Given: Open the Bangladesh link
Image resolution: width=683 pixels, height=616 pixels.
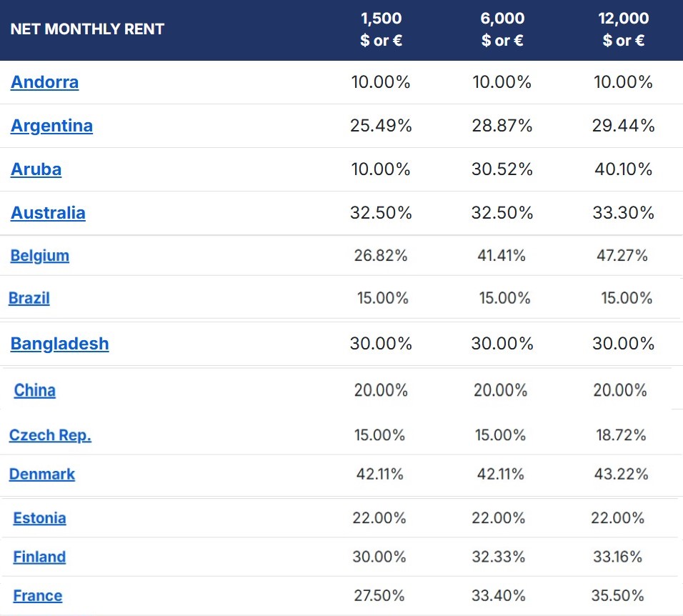Looking at the screenshot, I should (x=60, y=344).
